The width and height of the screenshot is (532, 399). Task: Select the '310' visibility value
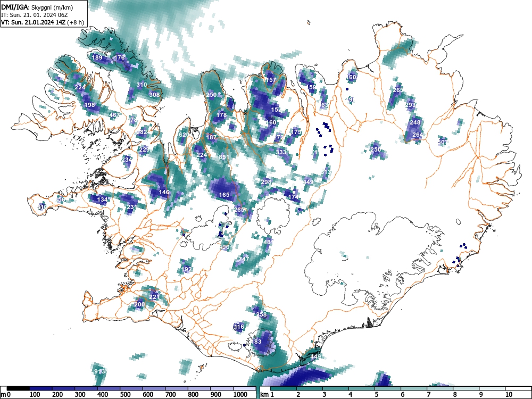pyautogui.click(x=142, y=85)
